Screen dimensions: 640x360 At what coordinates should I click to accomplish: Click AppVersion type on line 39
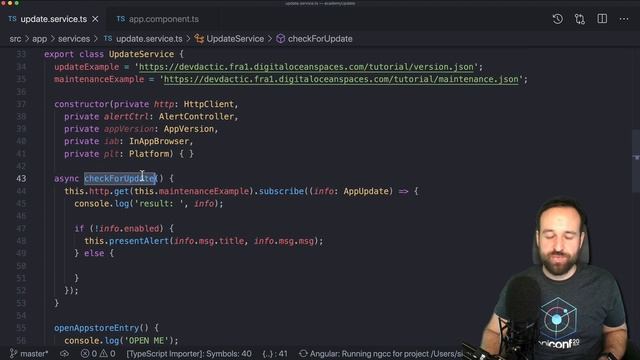click(189, 129)
